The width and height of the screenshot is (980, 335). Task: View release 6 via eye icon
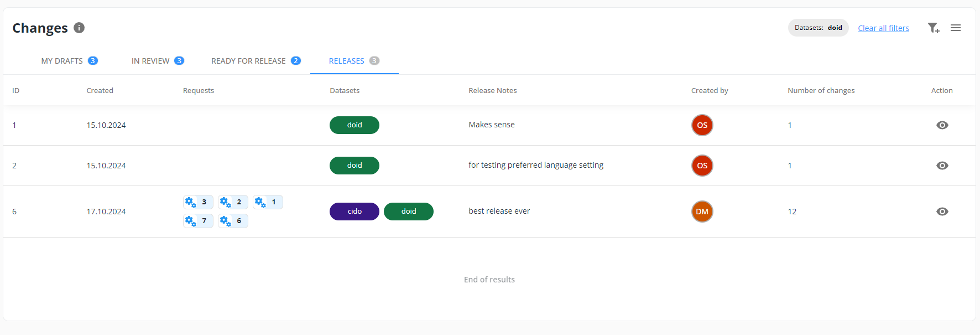pyautogui.click(x=942, y=212)
